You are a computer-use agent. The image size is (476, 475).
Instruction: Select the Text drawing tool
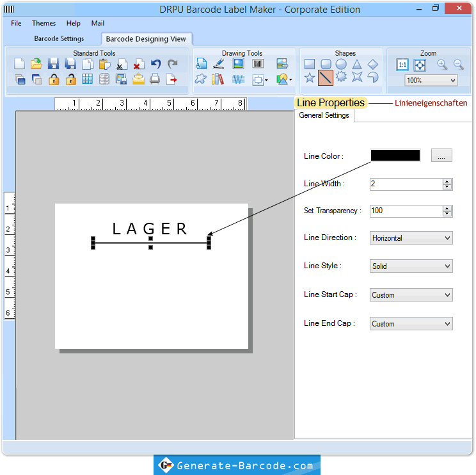point(201,64)
